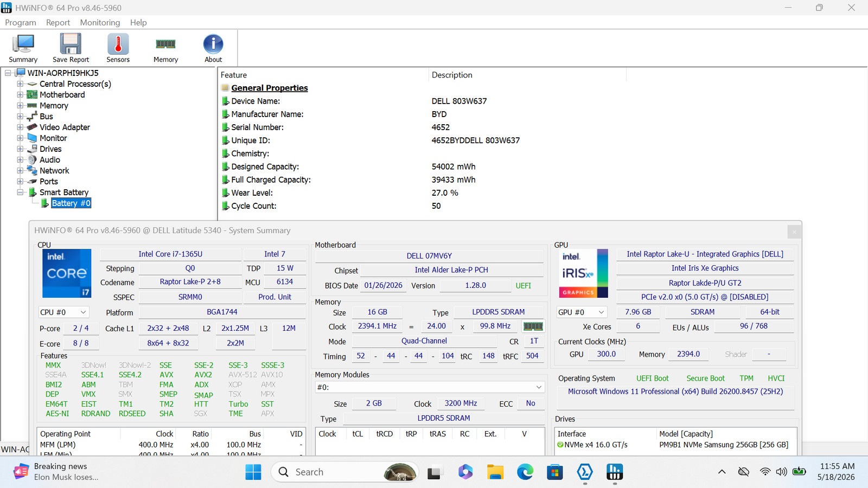Select the Battery #0 tree item
Screen dimensions: 868x488
[71, 203]
